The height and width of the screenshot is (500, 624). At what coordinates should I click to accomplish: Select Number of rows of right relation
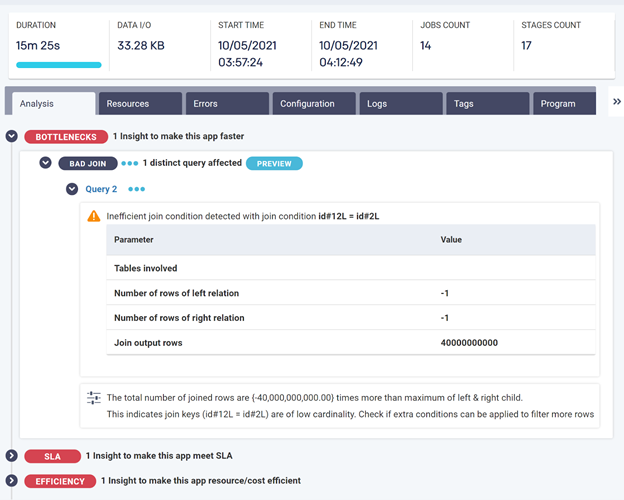tap(351, 318)
